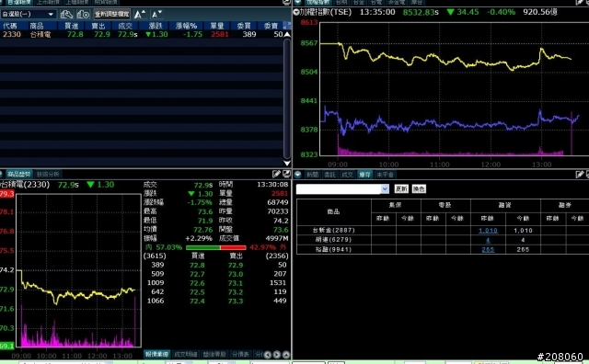Screen dimensions: 589x364
Task: Click the round up-arrow icon beside tab arrows
Action: 286,355
